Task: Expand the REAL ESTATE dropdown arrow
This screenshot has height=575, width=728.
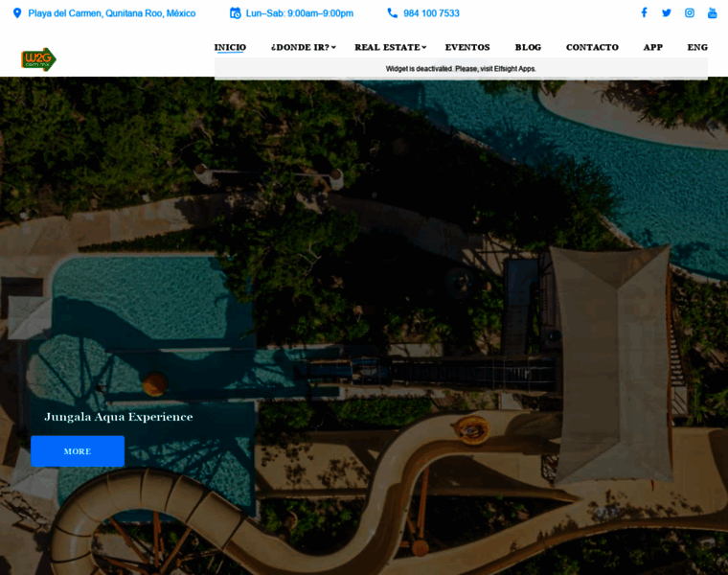Action: [x=424, y=47]
